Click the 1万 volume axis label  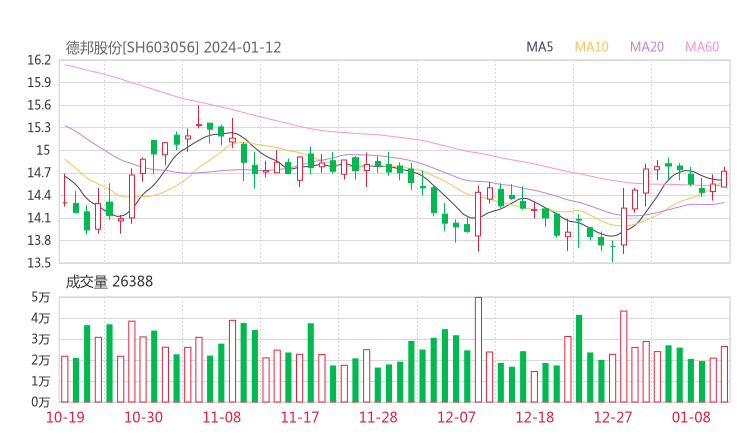(x=41, y=381)
